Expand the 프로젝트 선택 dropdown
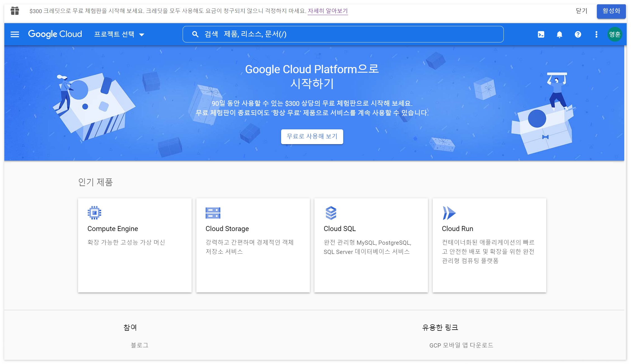The height and width of the screenshot is (364, 631). pos(119,34)
